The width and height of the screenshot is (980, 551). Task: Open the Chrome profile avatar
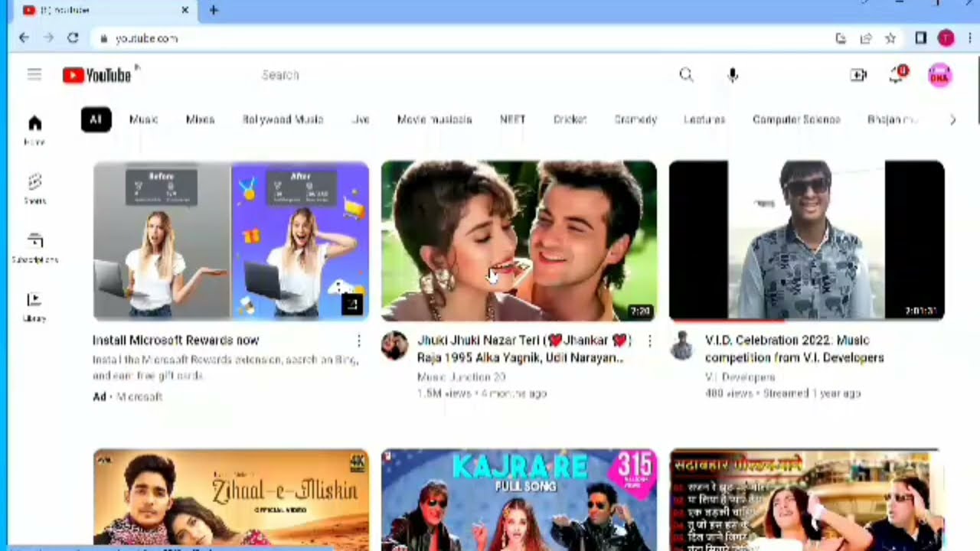[946, 37]
